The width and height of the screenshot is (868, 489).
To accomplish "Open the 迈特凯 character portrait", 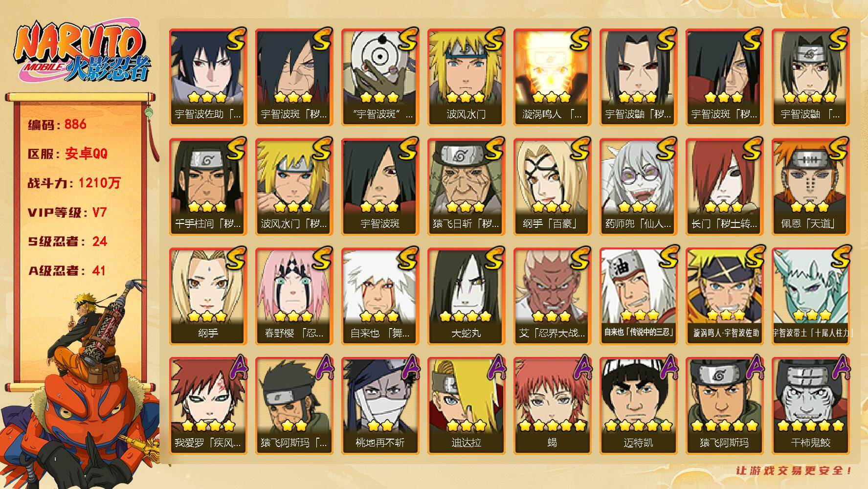I will [x=638, y=406].
